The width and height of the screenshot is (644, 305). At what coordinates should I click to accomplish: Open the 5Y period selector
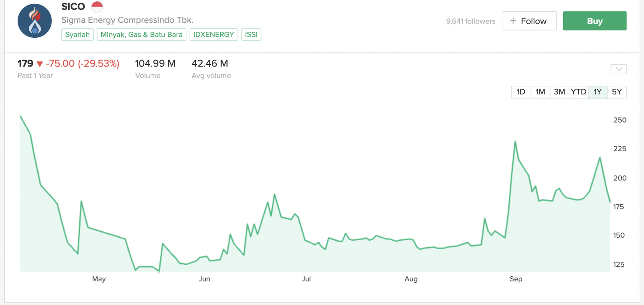[x=617, y=92]
